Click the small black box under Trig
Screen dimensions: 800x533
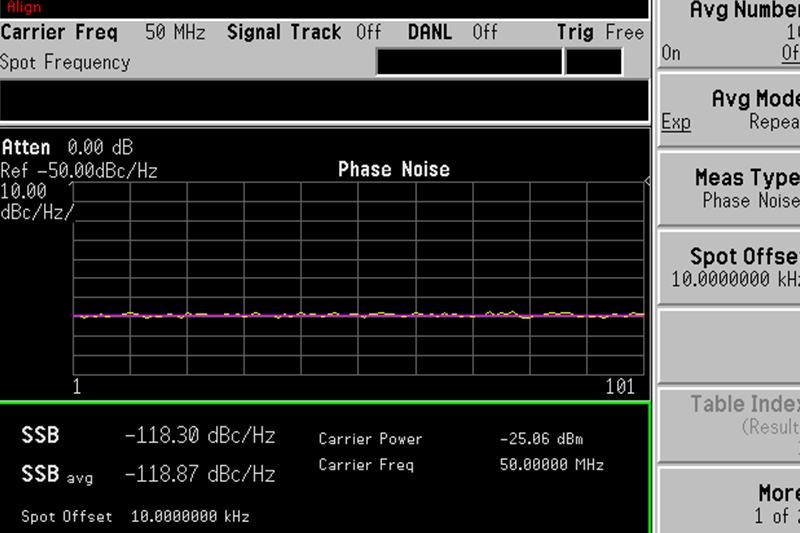pyautogui.click(x=594, y=62)
